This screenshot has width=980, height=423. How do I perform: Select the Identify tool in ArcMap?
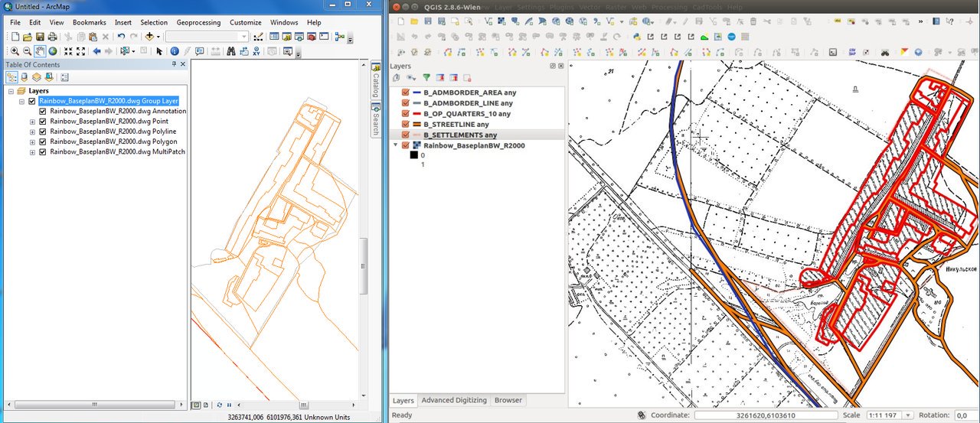pyautogui.click(x=175, y=51)
